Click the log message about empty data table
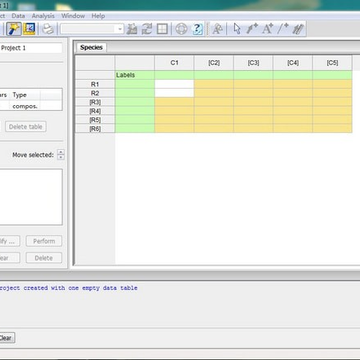 68,288
